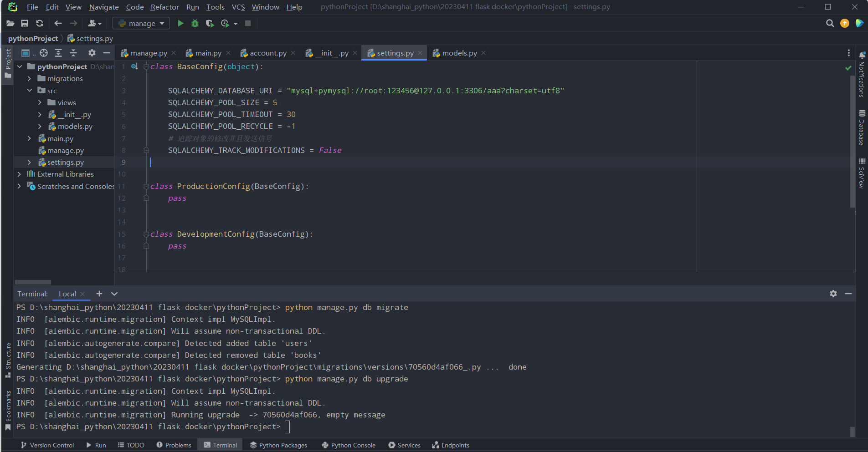Click the Open folder toolbar icon

(x=10, y=23)
